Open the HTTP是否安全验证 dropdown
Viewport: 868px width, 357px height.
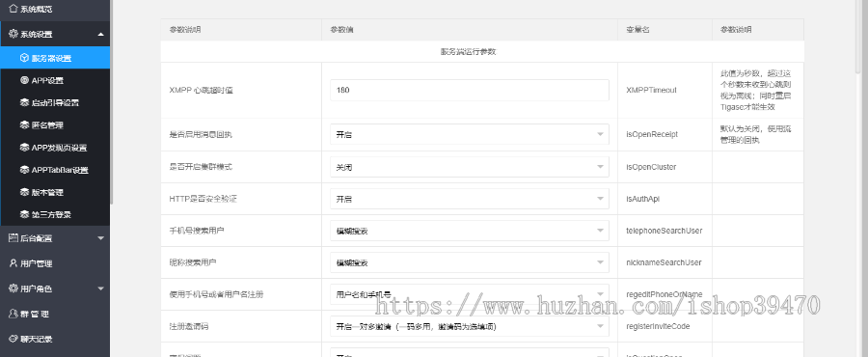click(470, 199)
